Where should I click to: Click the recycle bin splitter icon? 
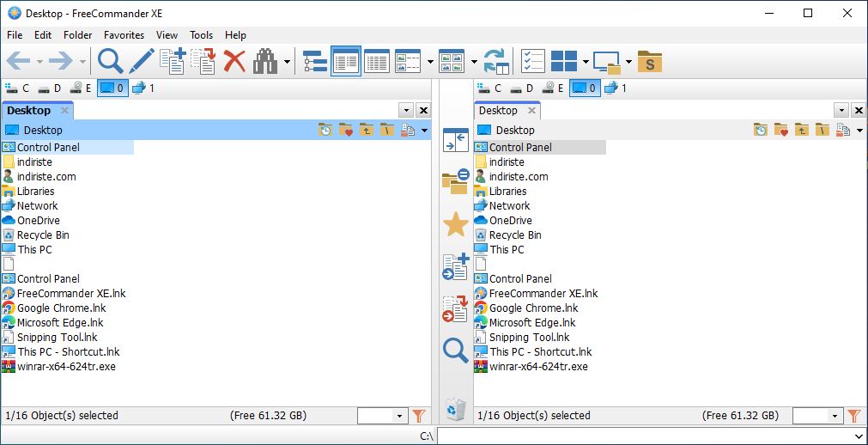point(456,410)
